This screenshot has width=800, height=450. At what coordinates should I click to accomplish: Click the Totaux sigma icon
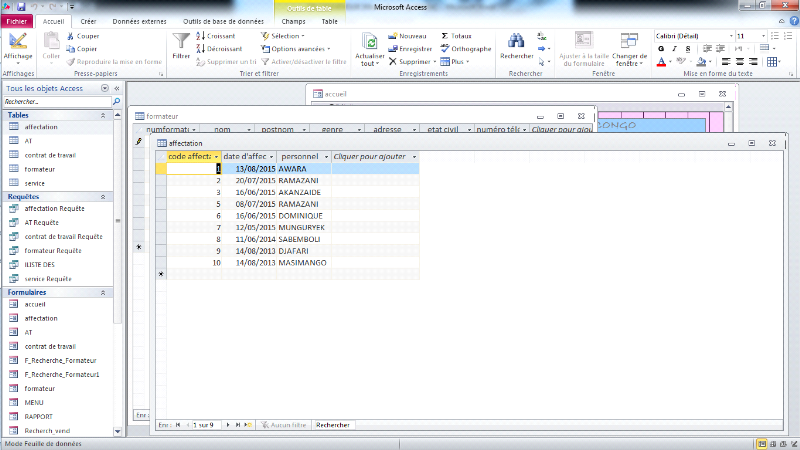(445, 36)
